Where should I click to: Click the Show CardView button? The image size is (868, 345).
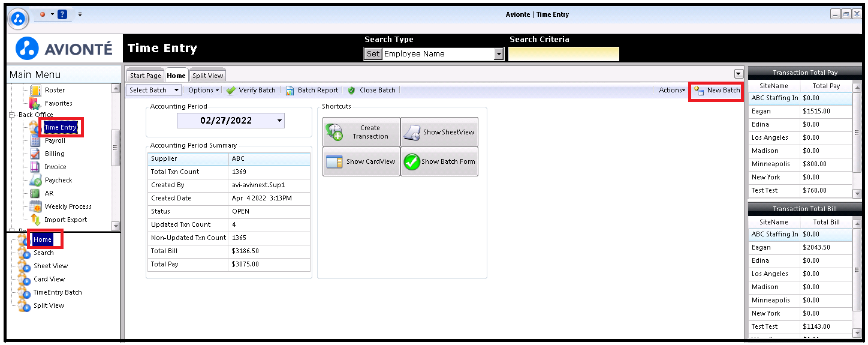point(361,161)
